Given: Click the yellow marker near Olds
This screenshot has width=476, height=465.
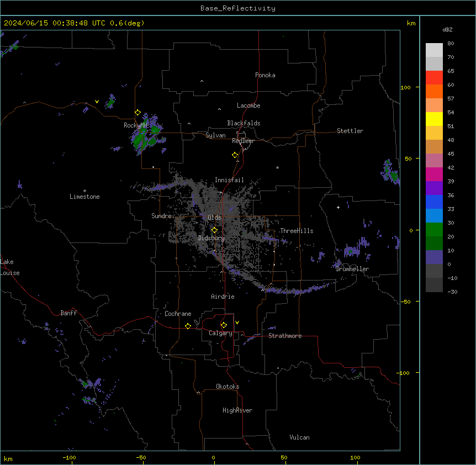Looking at the screenshot, I should (x=214, y=230).
